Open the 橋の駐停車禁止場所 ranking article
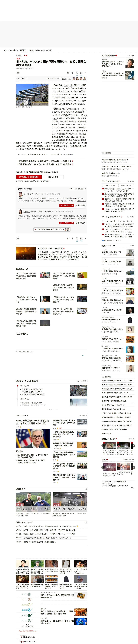 click(x=119, y=190)
